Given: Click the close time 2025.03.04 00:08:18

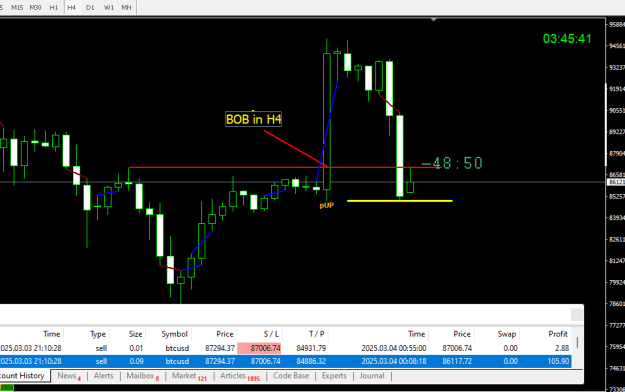Looking at the screenshot, I should [394, 361].
